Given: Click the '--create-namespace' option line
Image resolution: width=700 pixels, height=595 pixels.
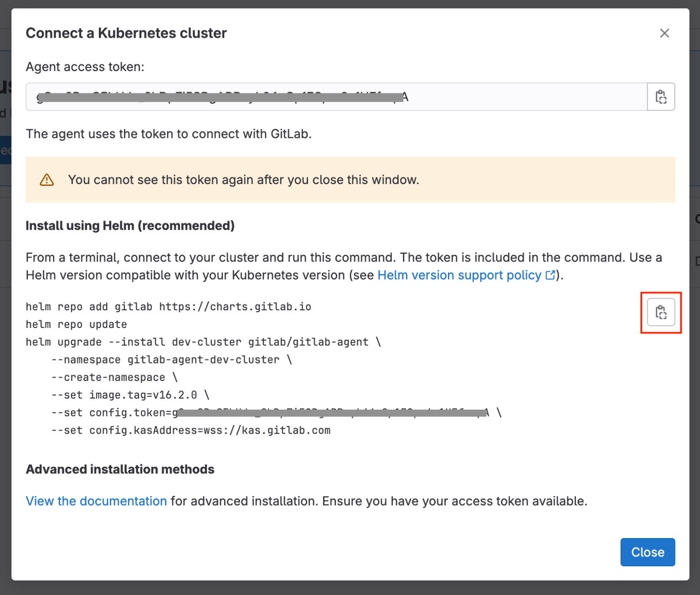Looking at the screenshot, I should coord(114,378).
